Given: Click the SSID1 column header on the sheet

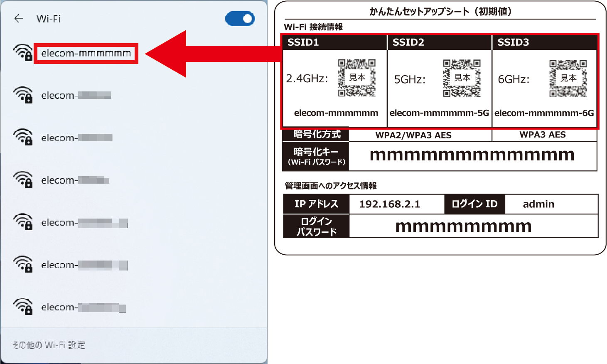Looking at the screenshot, I should pos(335,42).
